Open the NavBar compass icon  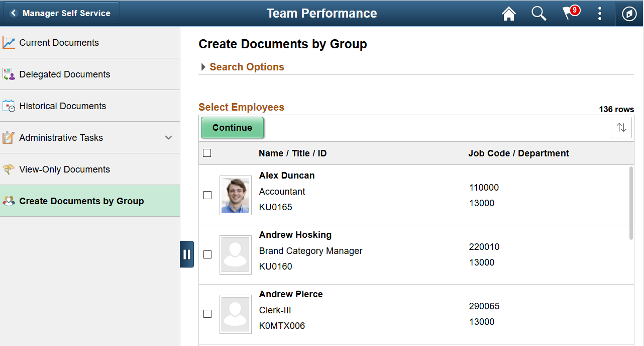(629, 14)
